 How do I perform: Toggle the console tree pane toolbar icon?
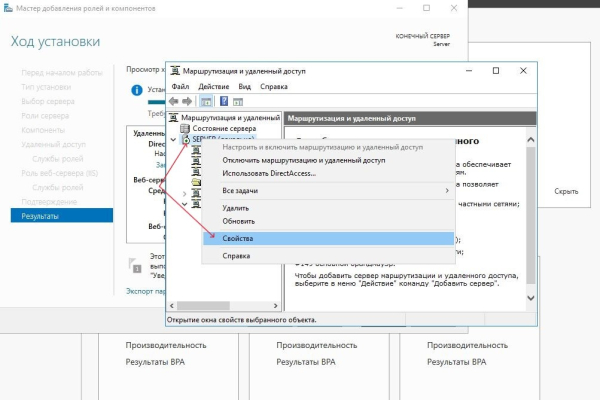coord(206,101)
